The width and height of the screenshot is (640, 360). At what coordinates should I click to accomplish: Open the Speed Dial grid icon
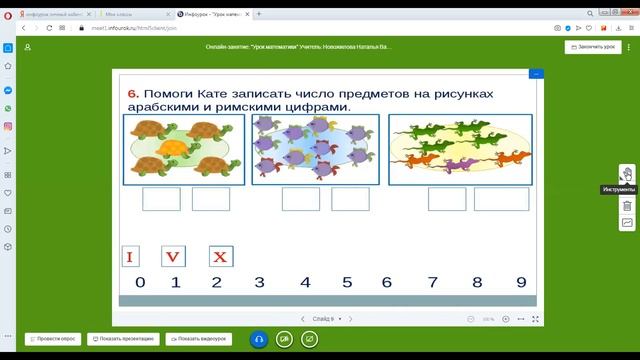pos(62,28)
